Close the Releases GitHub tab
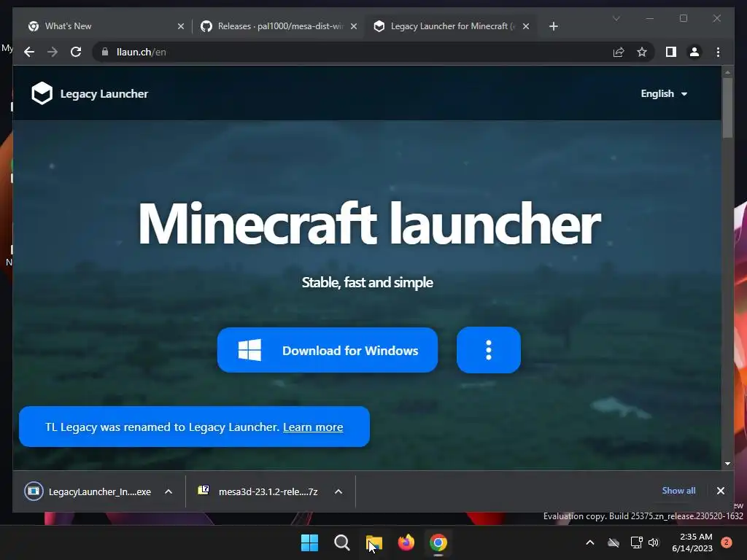The image size is (747, 560). 354,26
